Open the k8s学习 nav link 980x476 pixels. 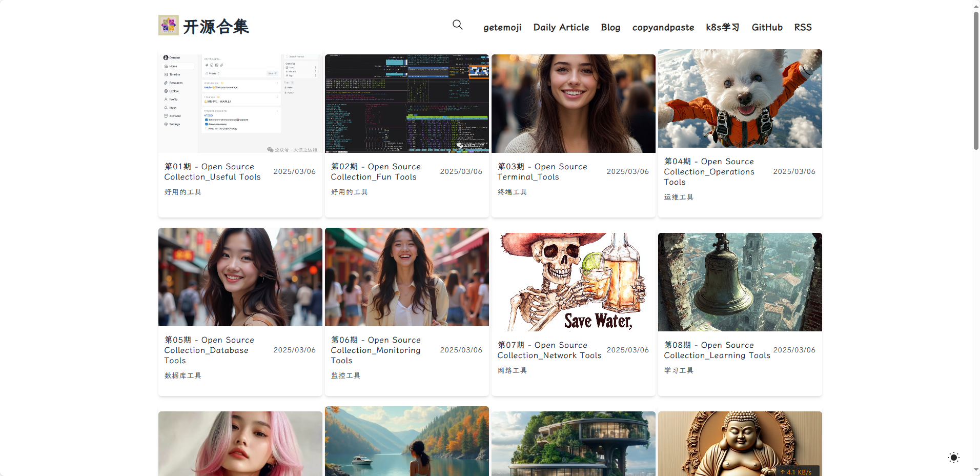click(x=722, y=28)
